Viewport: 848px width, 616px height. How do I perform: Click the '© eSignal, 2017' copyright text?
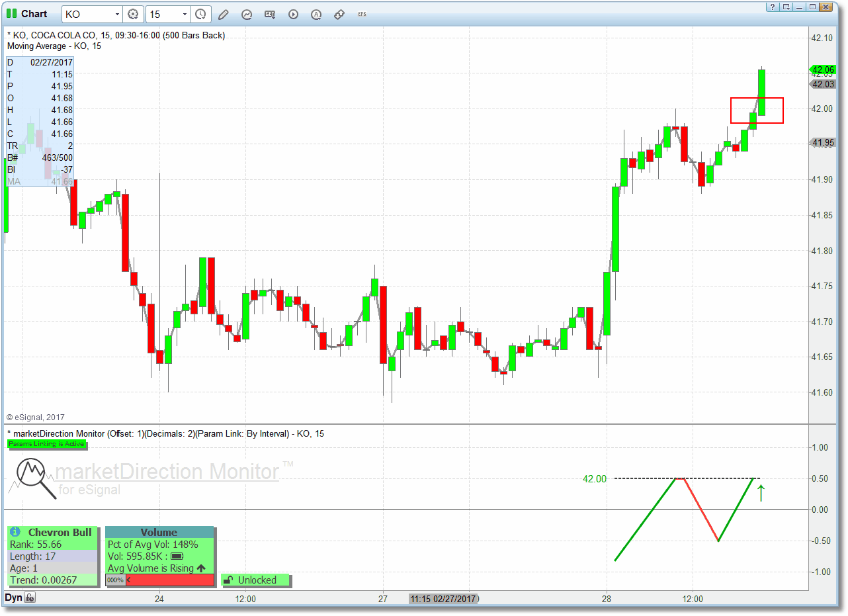36,417
